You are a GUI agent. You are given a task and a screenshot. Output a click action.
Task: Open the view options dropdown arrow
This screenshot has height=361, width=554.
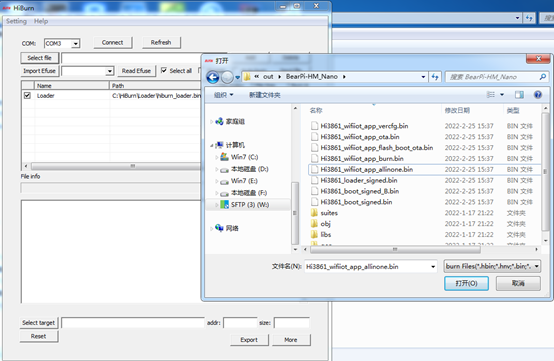pyautogui.click(x=502, y=95)
